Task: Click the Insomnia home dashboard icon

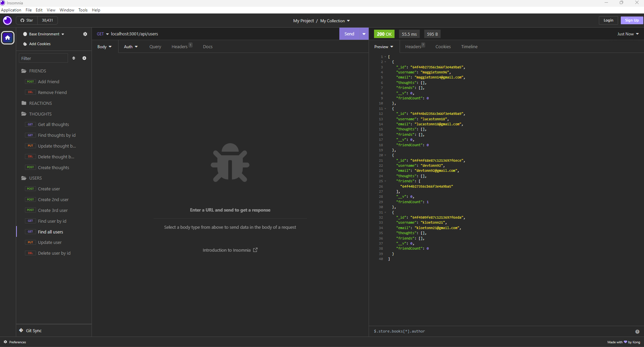Action: point(7,37)
